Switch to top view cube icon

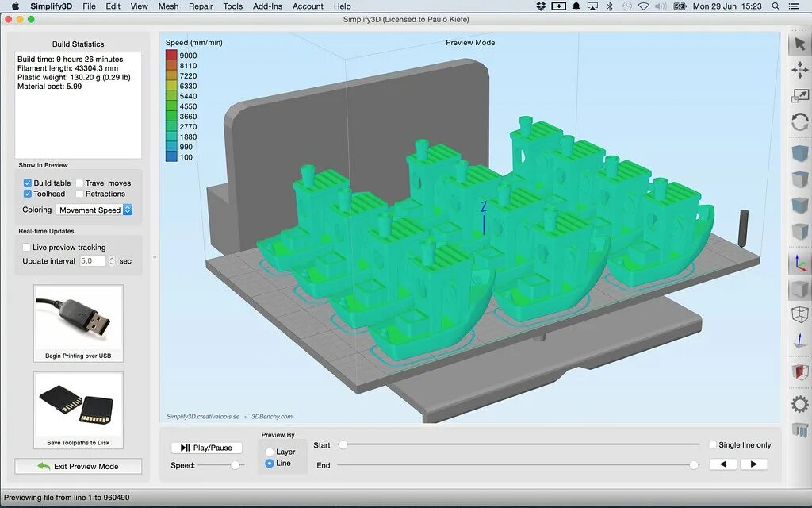pos(799,179)
